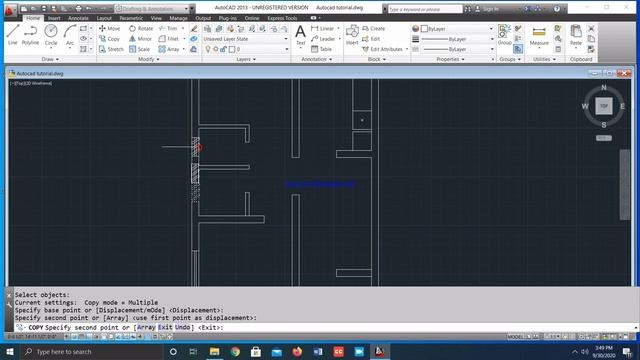Screen dimensions: 640x360
Task: Switch to the Parametric ribbon tab
Action: point(131,18)
